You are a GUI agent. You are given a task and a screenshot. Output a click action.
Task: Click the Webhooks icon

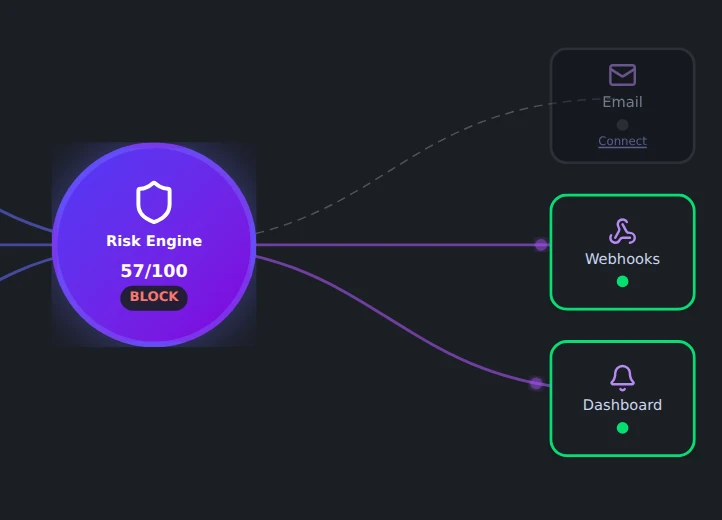[622, 231]
